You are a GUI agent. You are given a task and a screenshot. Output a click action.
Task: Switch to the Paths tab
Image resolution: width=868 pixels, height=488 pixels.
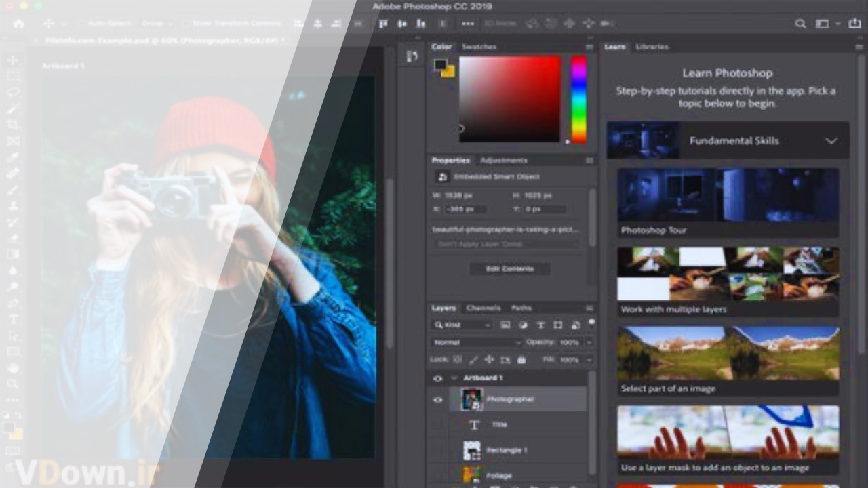[521, 308]
